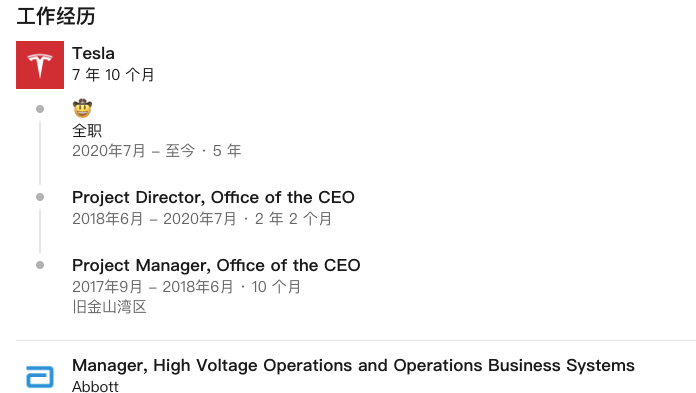Click the 2017年9月 – 2018年6月 date range
Image resolution: width=696 pixels, height=393 pixels.
coord(153,287)
